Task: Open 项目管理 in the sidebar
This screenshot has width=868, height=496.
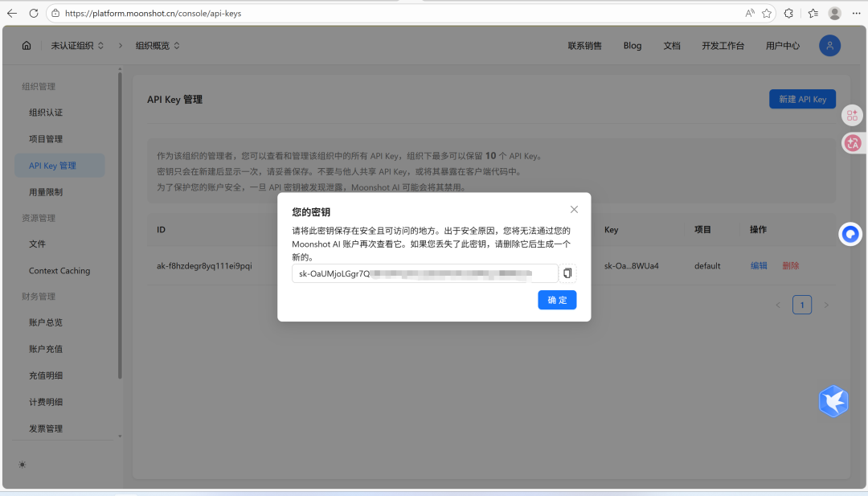Action: 46,139
